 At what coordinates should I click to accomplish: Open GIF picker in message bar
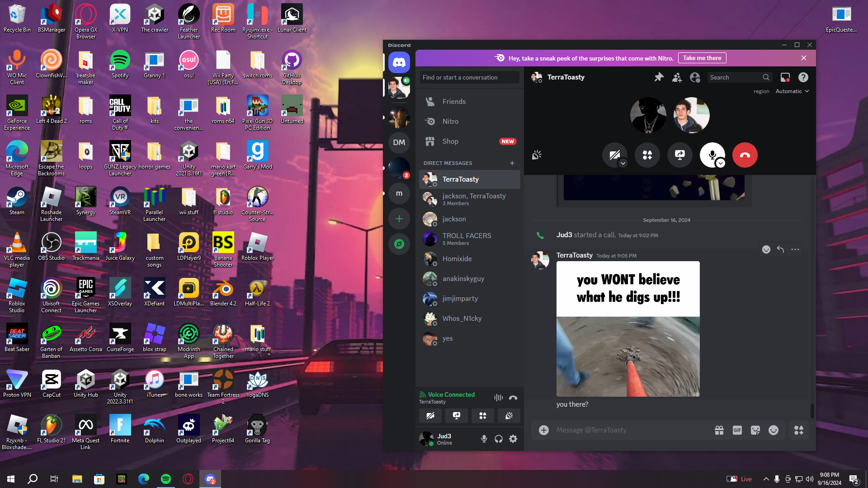(x=737, y=430)
